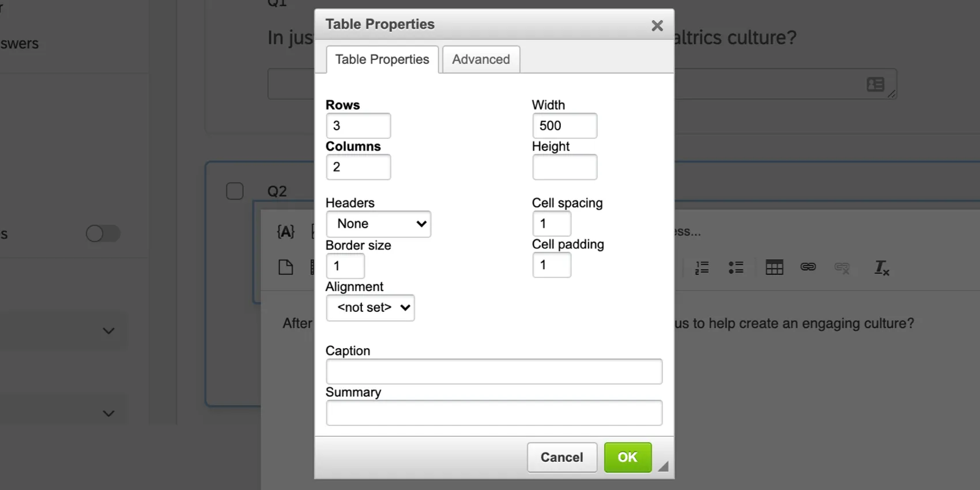The width and height of the screenshot is (980, 490).
Task: Open the Alignment dropdown
Action: click(x=370, y=308)
